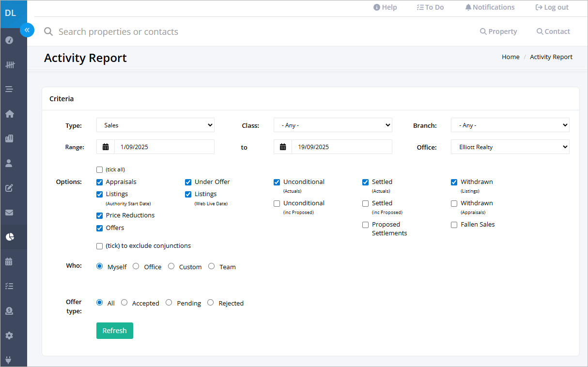Viewport: 588px width, 367px height.
Task: Select Contact search option
Action: 553,31
